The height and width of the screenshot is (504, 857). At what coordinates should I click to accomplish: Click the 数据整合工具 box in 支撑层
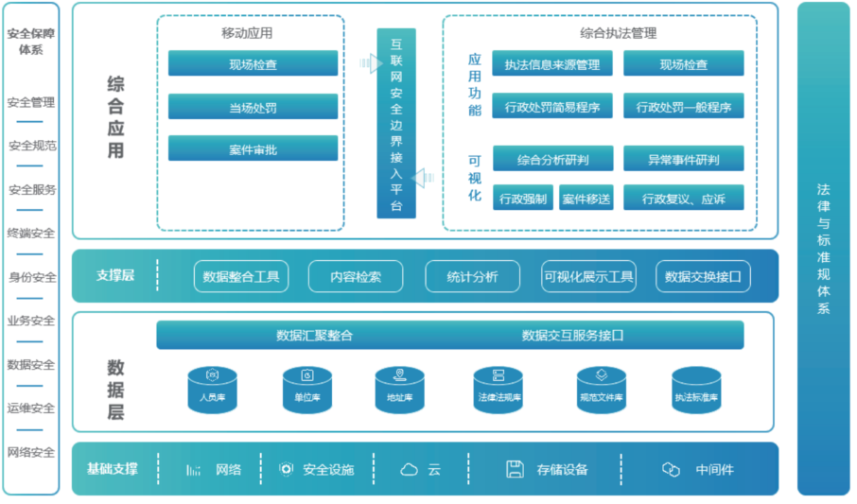(240, 277)
